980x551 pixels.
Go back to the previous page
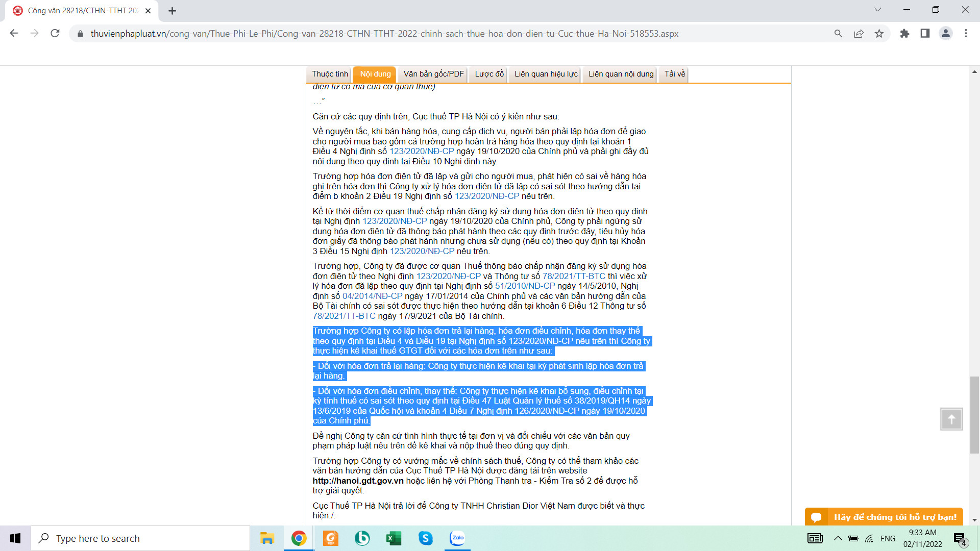tap(14, 34)
